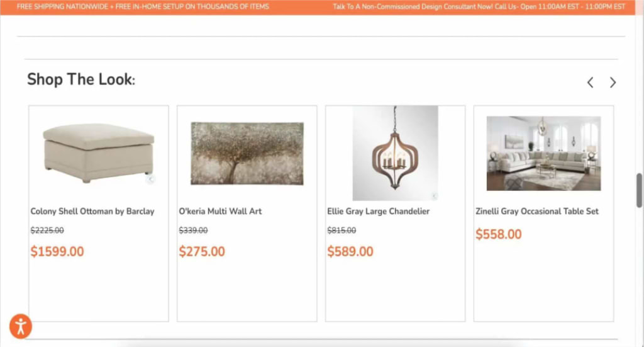Click the $589.00 chandelier price
The height and width of the screenshot is (347, 644).
(350, 252)
